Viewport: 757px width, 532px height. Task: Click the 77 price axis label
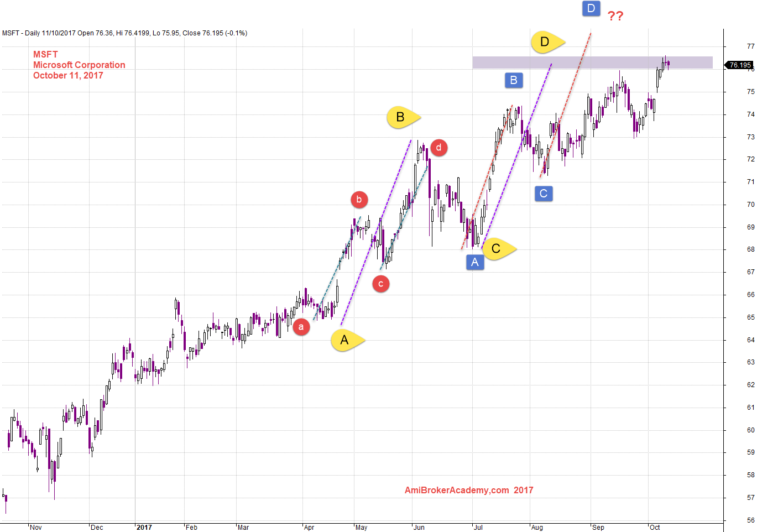coord(750,46)
